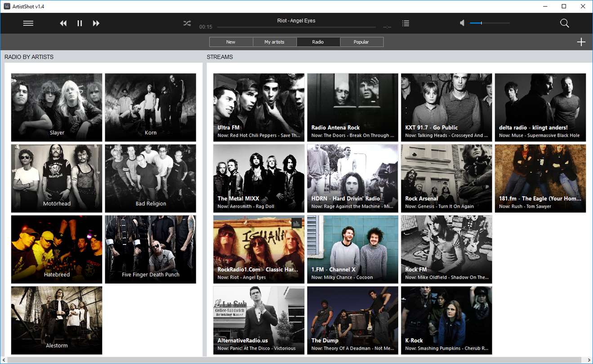Adjust the volume slider
The height and width of the screenshot is (364, 593).
coord(490,23)
